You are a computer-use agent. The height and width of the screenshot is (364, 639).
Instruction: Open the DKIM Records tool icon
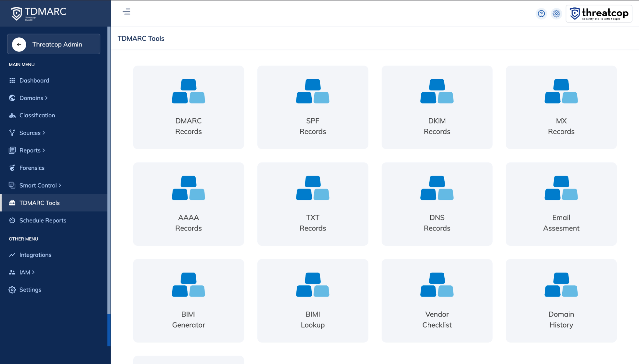[437, 91]
